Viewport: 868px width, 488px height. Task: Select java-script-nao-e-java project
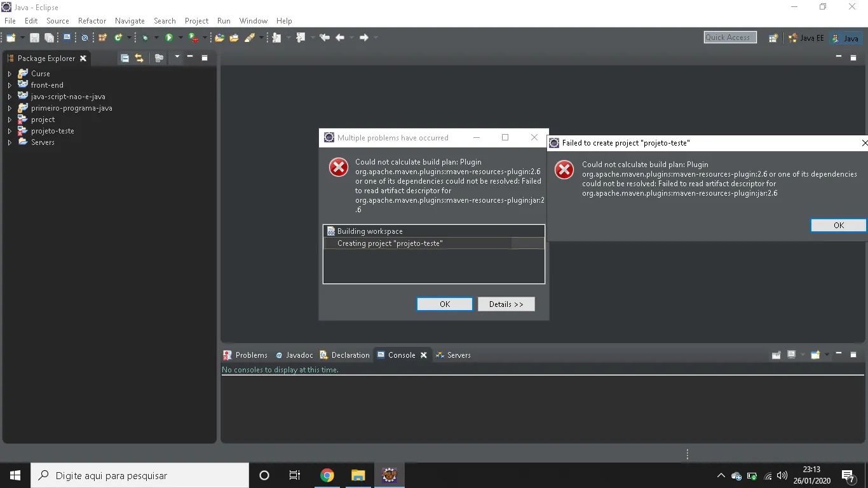point(68,97)
